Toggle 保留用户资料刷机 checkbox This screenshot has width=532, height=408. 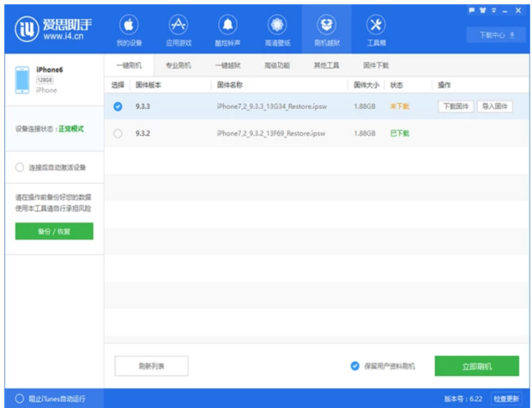click(355, 366)
